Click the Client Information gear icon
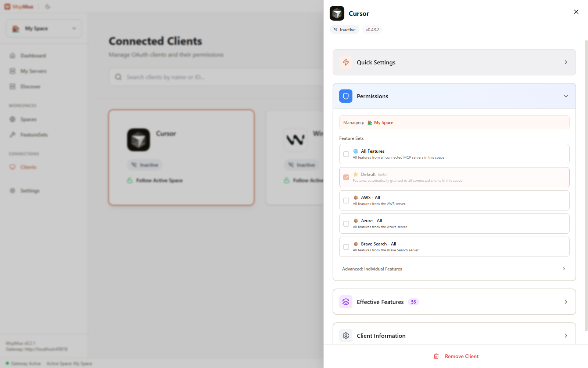588x368 pixels. 345,336
